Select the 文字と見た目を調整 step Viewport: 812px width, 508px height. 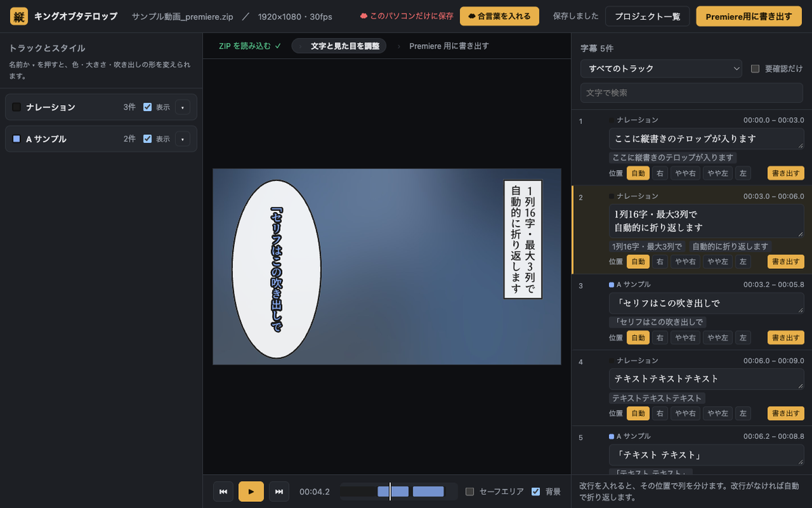339,46
